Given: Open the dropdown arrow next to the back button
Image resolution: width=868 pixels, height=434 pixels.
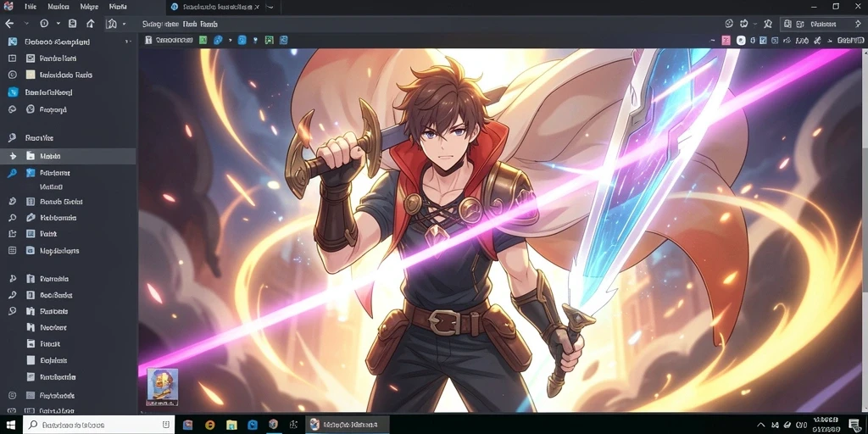Looking at the screenshot, I should (x=26, y=24).
